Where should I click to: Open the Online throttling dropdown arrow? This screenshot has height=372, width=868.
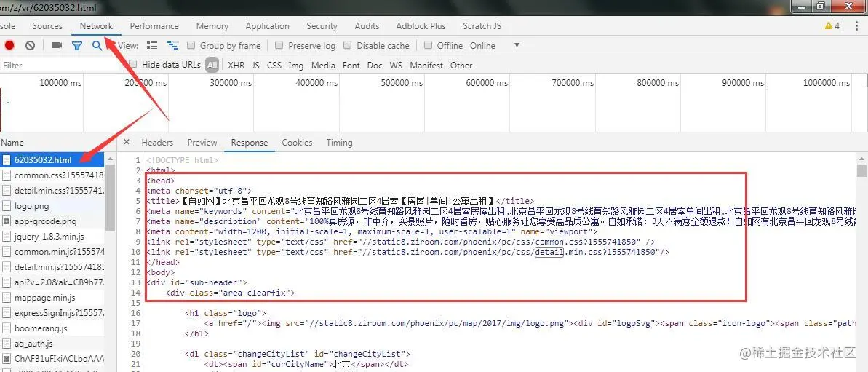[x=517, y=45]
